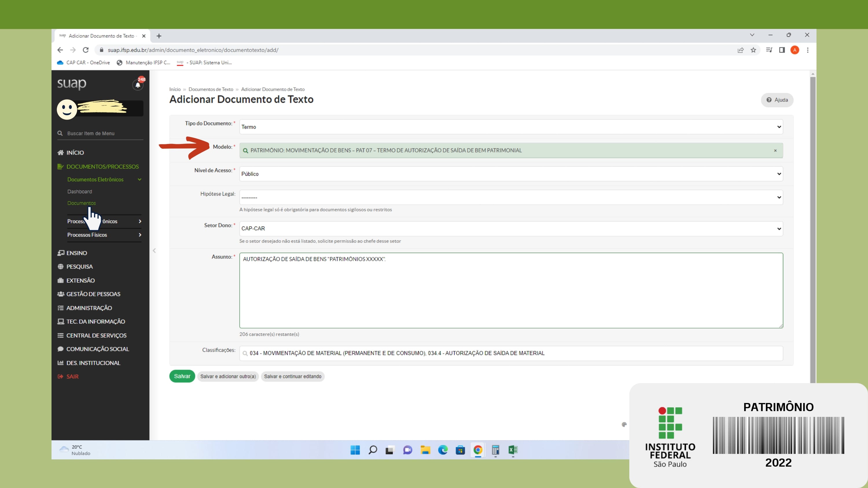Screen dimensions: 868x488
Task: Open the Chat app on the taskbar
Action: point(407,450)
